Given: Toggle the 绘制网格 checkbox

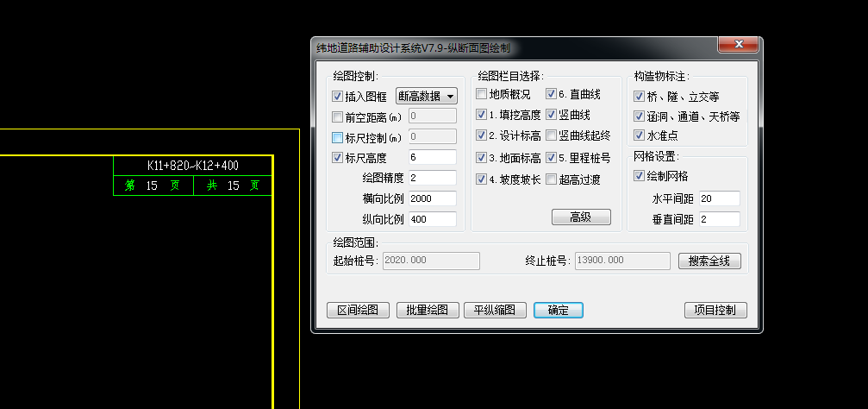Looking at the screenshot, I should tap(639, 176).
